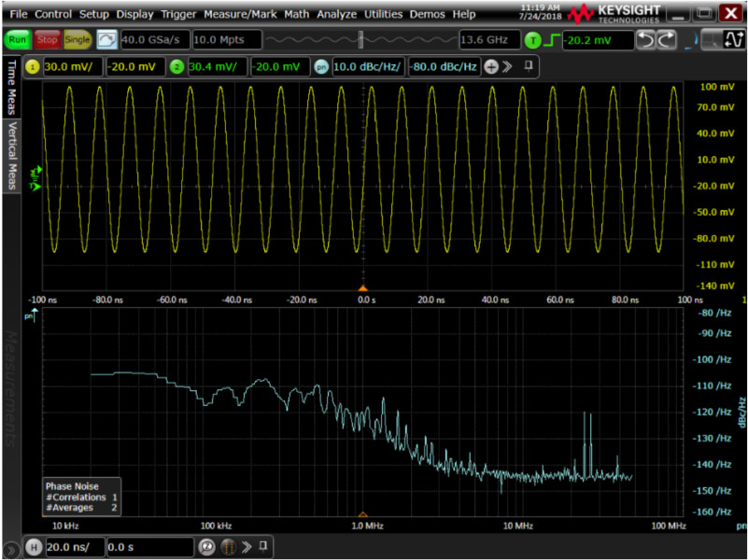Image resolution: width=748 pixels, height=560 pixels.
Task: Click the H horizontal settings button
Action: click(x=33, y=546)
